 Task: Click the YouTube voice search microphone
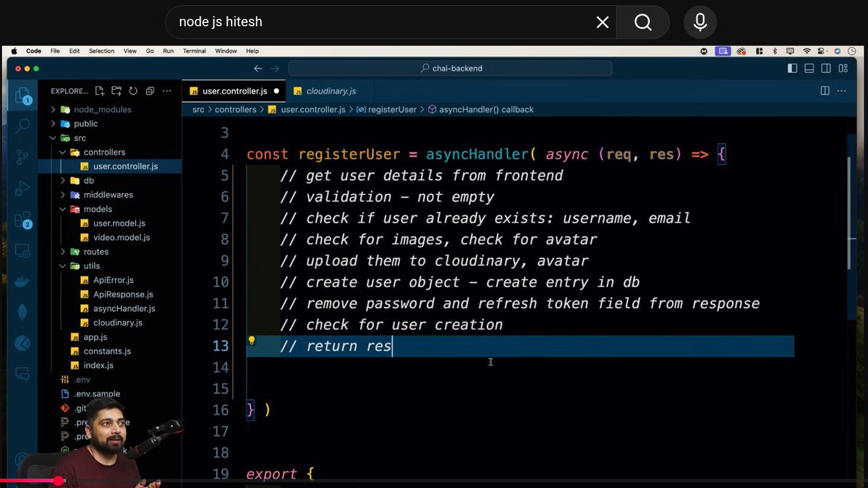point(699,22)
